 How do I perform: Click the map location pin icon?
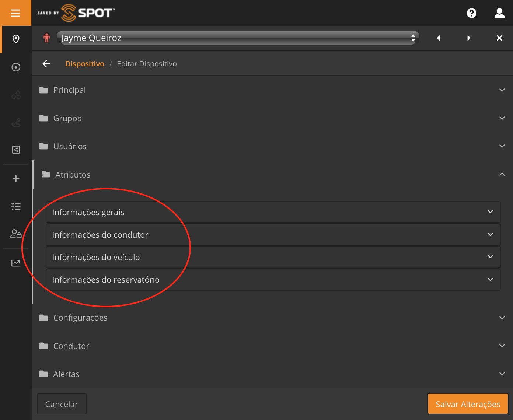point(16,39)
